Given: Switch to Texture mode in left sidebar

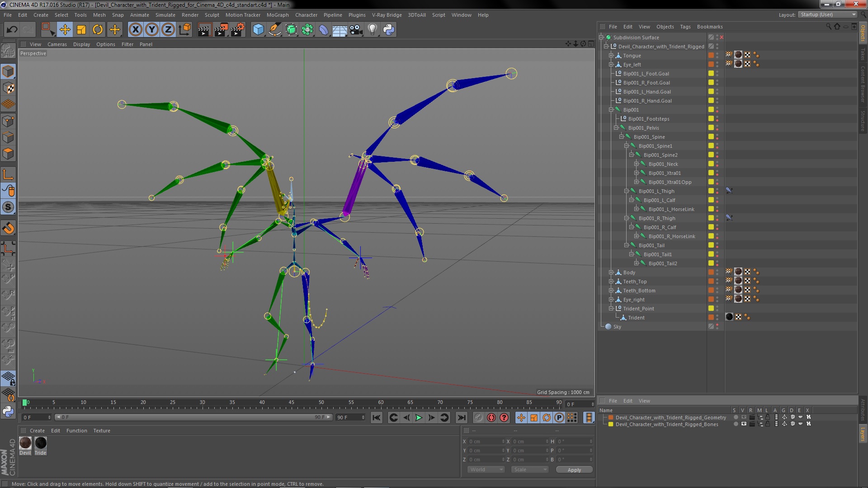Looking at the screenshot, I should coord(8,88).
